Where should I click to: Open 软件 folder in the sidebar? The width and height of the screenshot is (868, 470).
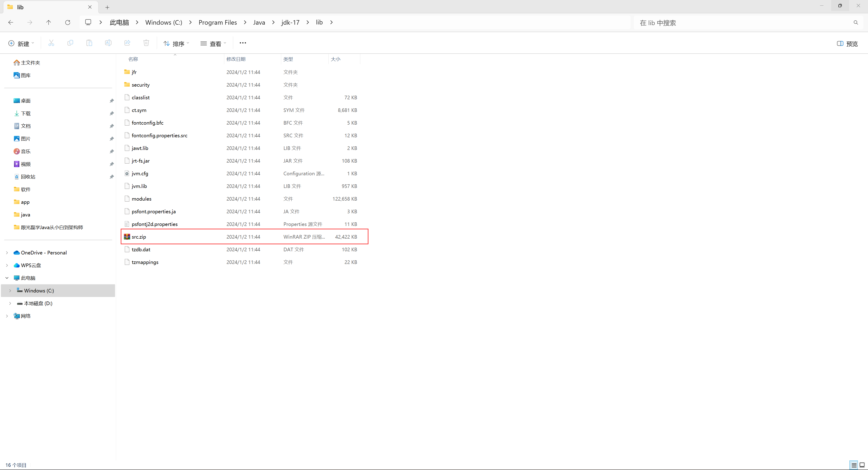pos(26,190)
